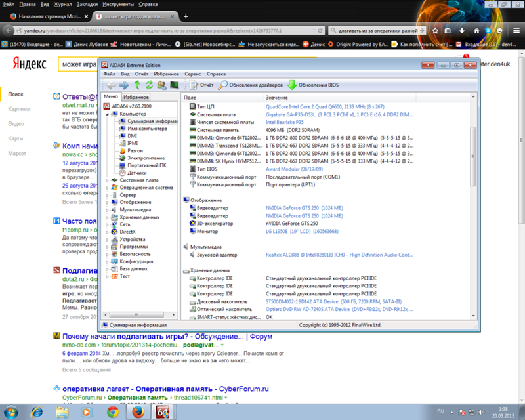Expand the DirectX tree node
The image size is (525, 420).
tap(108, 232)
